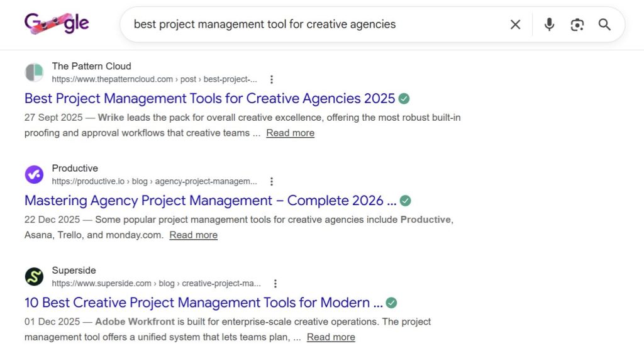Viewport: 644px width, 358px height.
Task: Submit search with magnifying glass icon
Action: click(604, 25)
